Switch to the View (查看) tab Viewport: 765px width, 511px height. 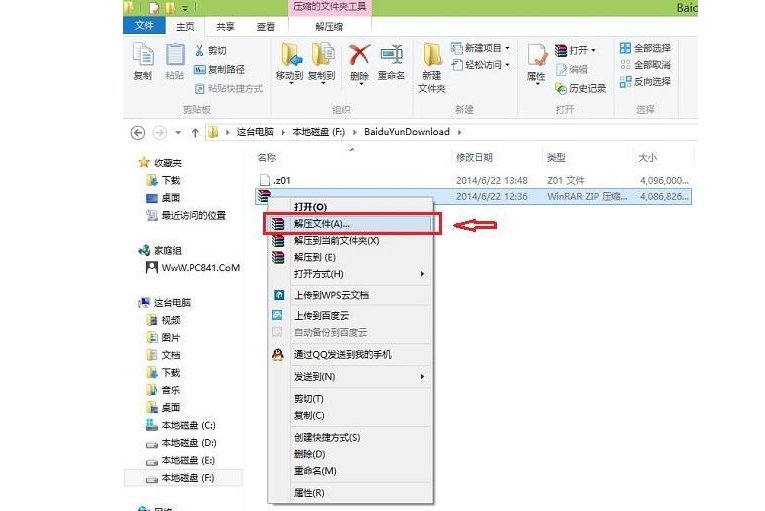click(266, 26)
